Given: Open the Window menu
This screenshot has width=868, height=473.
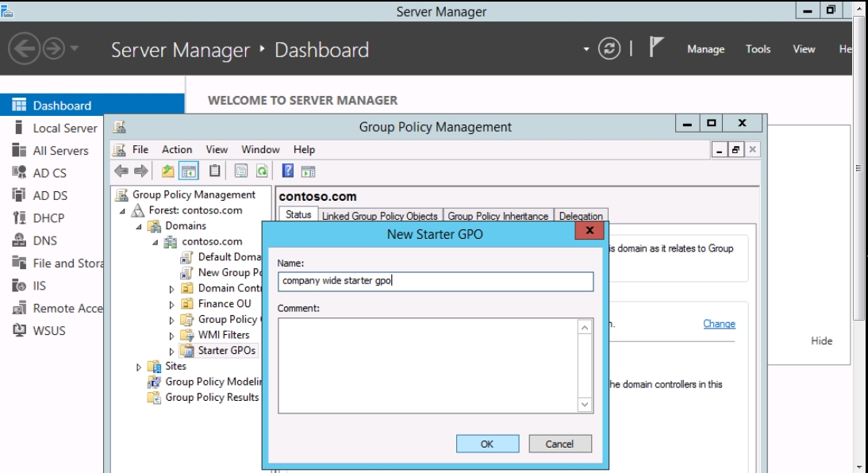Looking at the screenshot, I should pyautogui.click(x=260, y=149).
